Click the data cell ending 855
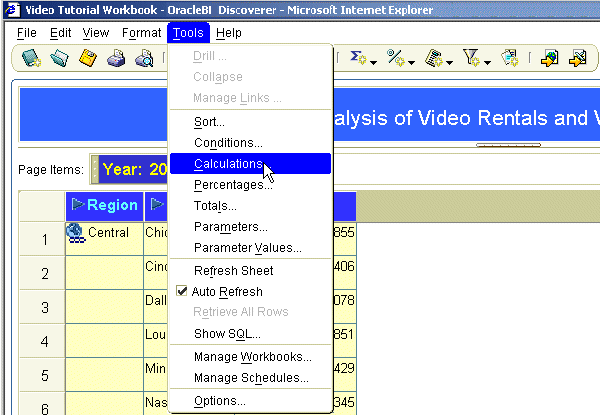 [344, 239]
